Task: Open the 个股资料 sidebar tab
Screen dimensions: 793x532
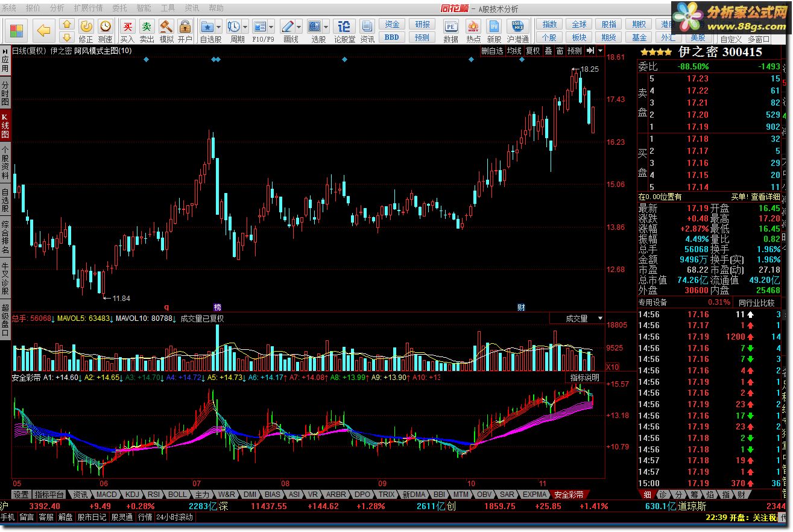Action: click(x=5, y=162)
